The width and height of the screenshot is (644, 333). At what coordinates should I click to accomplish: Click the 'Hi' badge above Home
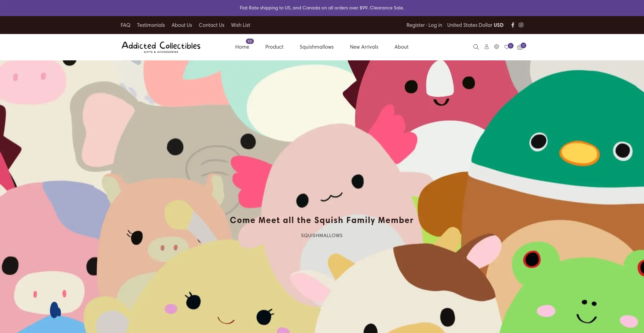click(250, 41)
